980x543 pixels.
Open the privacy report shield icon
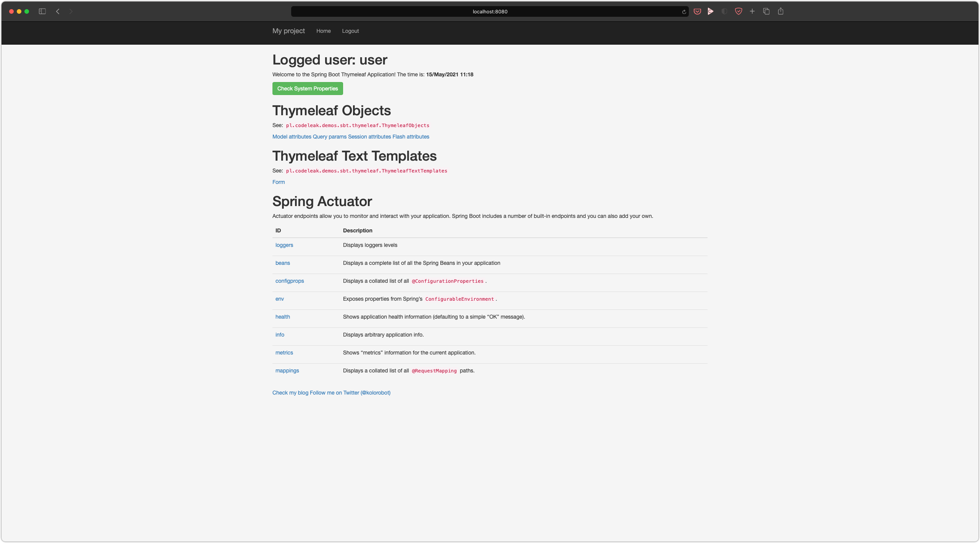724,11
